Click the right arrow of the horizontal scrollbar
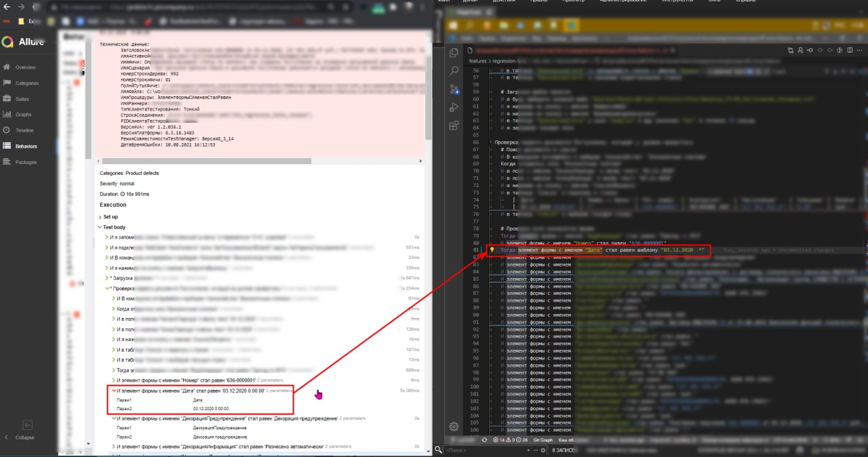 coord(422,161)
